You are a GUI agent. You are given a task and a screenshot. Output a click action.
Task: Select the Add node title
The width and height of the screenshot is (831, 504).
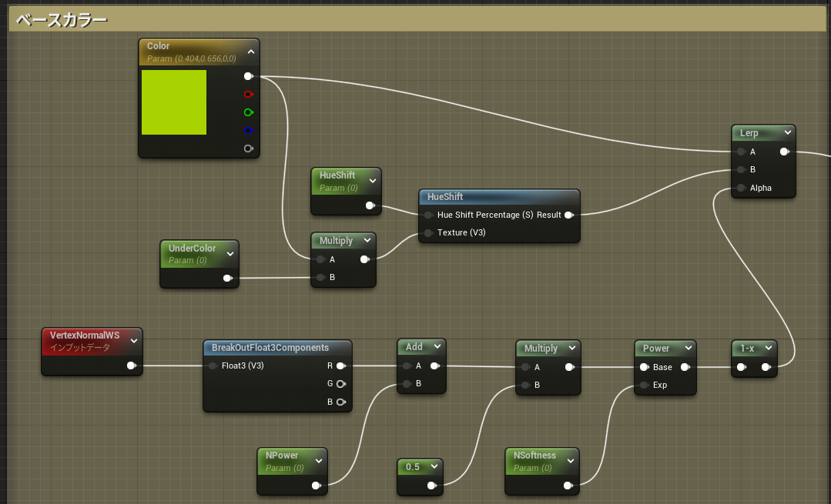tap(414, 347)
